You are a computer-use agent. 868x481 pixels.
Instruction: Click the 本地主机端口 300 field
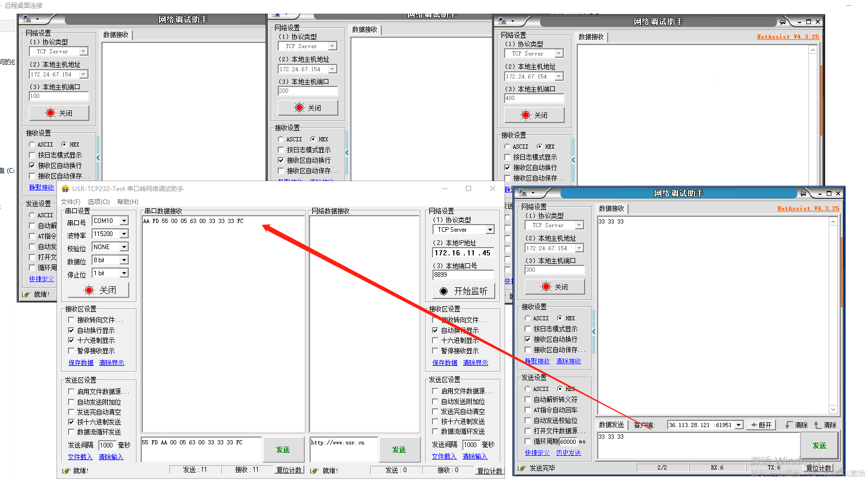pyautogui.click(x=555, y=270)
